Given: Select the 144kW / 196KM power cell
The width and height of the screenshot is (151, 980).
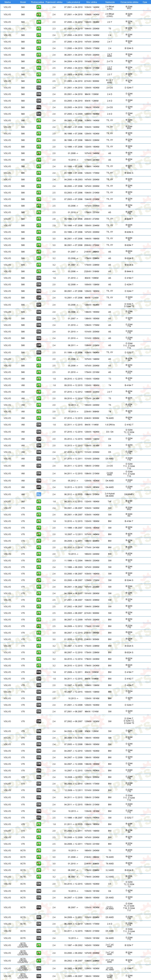Looking at the screenshot, I should [92, 239].
